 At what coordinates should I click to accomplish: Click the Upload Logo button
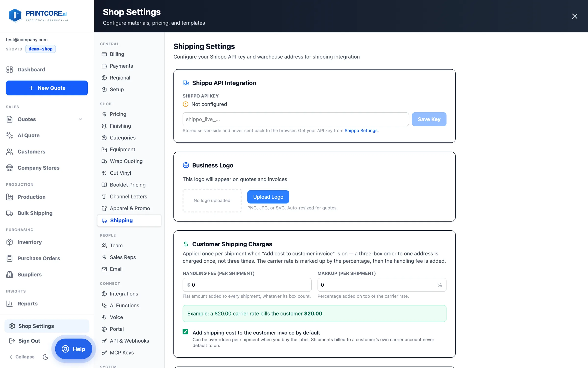(268, 197)
